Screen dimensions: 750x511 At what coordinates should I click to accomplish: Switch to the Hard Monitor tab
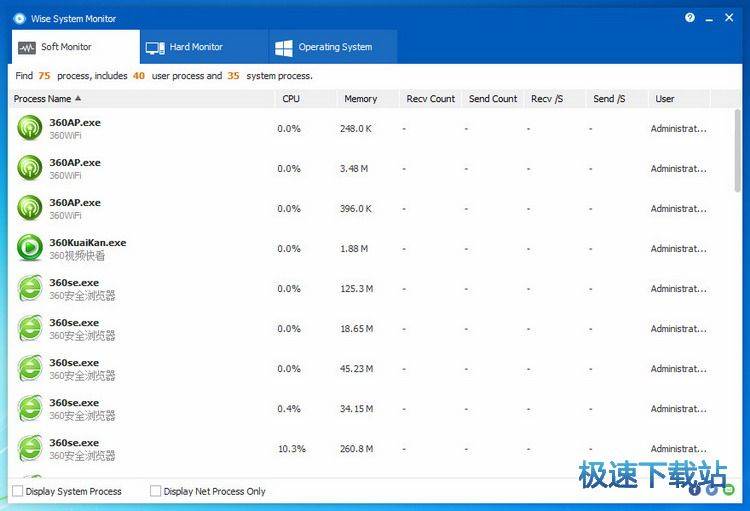click(x=184, y=47)
